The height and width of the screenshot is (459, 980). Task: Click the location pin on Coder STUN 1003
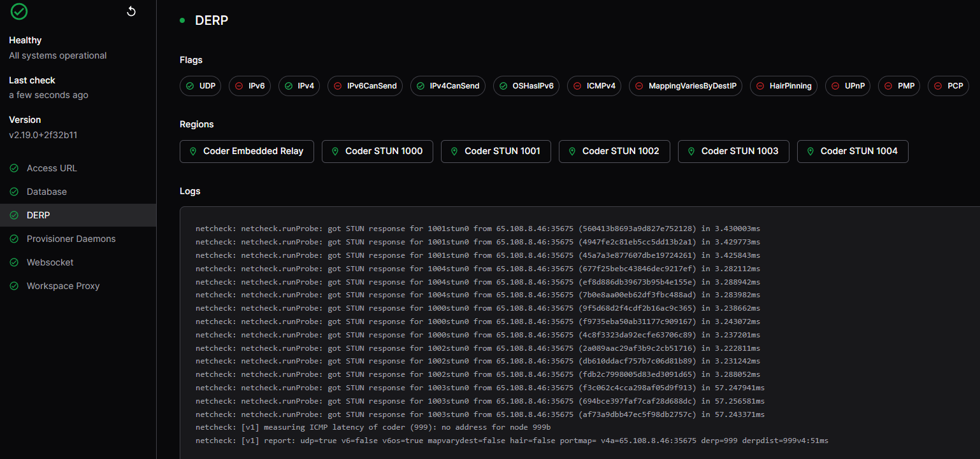click(691, 152)
